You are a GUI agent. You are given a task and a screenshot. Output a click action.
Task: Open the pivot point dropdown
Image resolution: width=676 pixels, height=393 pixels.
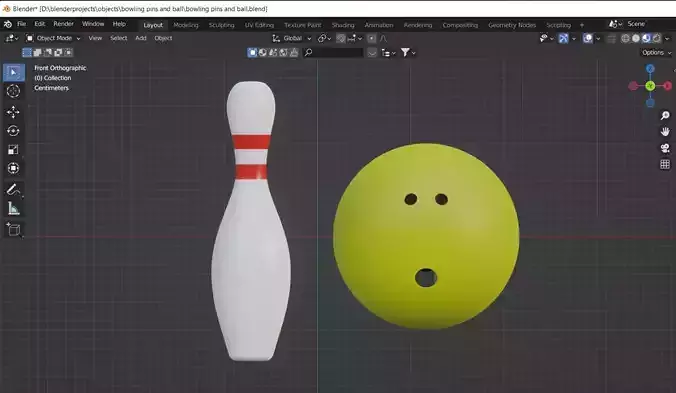point(324,38)
